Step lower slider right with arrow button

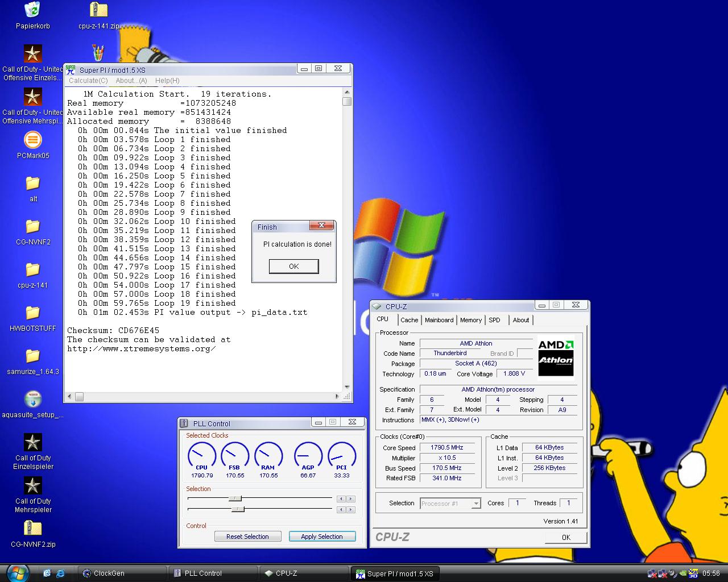(350, 510)
